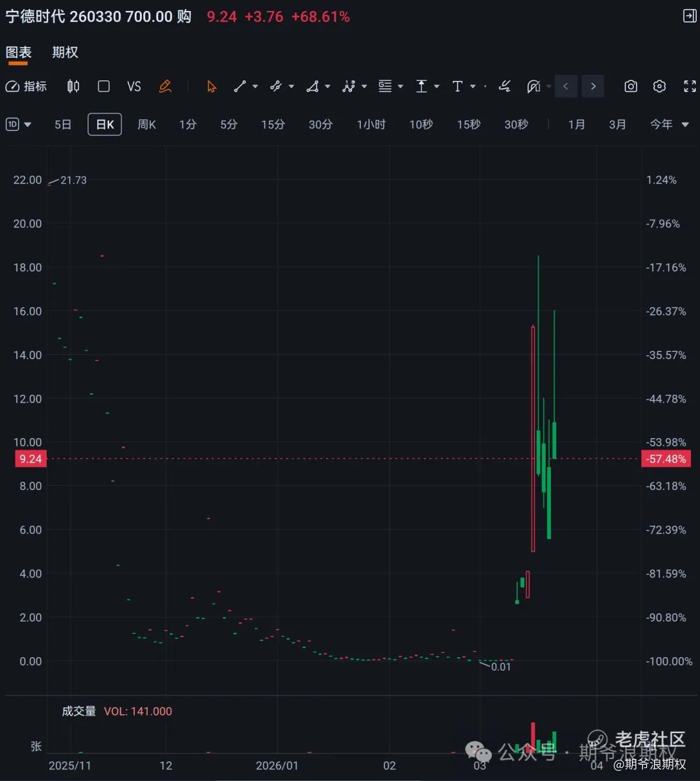This screenshot has height=781, width=700.
Task: Click the +68.61% change value
Action: [x=320, y=17]
